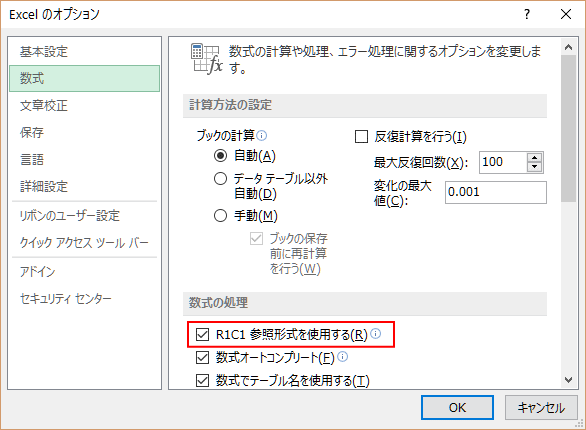Screen dimensions: 586x430
Task: Open 文章校正 category
Action: coord(84,105)
